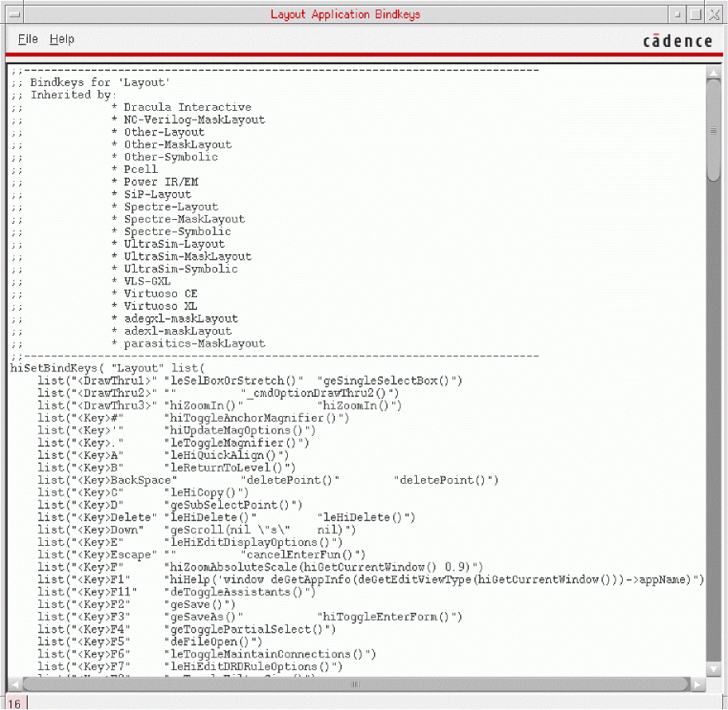This screenshot has width=728, height=710.
Task: Click the <Key>B leReturnToLevel() line
Action: tap(167, 468)
